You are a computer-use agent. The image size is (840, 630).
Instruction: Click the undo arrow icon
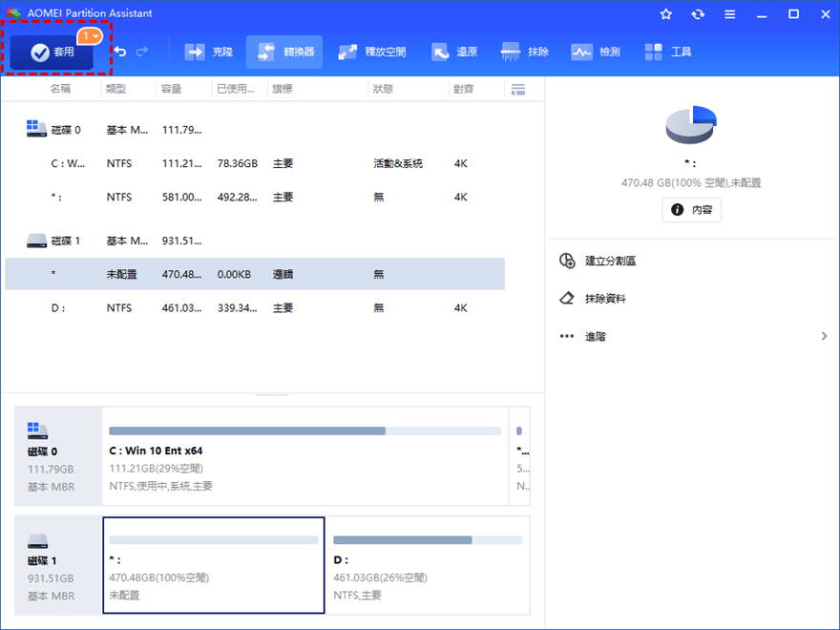pyautogui.click(x=121, y=52)
